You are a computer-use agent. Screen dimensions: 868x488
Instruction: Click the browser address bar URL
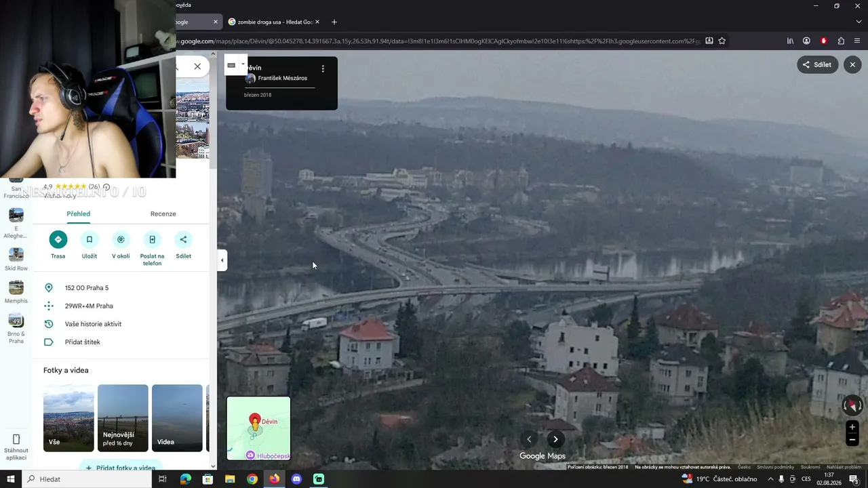point(437,41)
